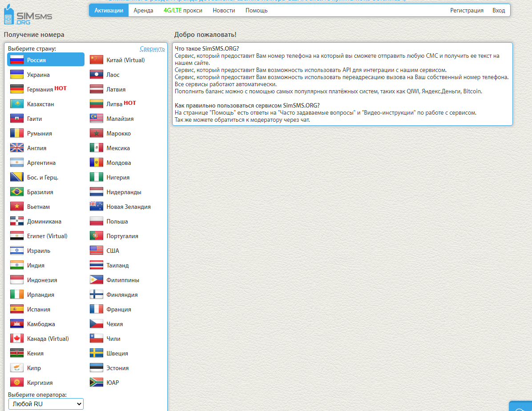Select Литва marked HOT
Viewport: 532px width, 411px height.
[x=116, y=104]
